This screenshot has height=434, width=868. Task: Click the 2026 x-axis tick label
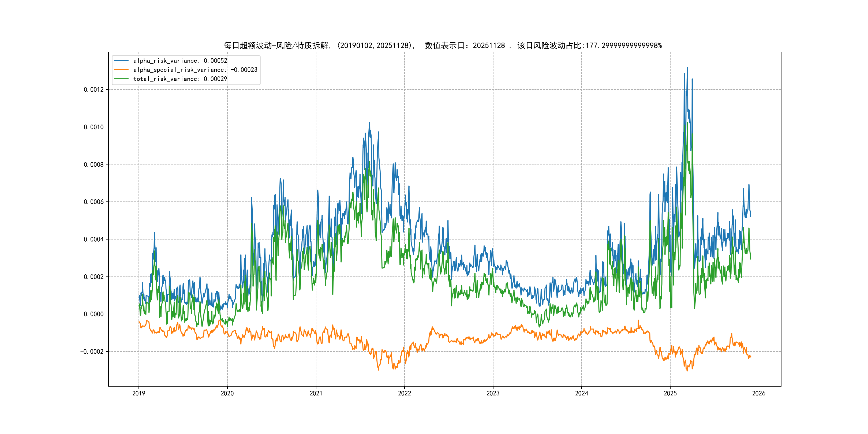(x=759, y=393)
